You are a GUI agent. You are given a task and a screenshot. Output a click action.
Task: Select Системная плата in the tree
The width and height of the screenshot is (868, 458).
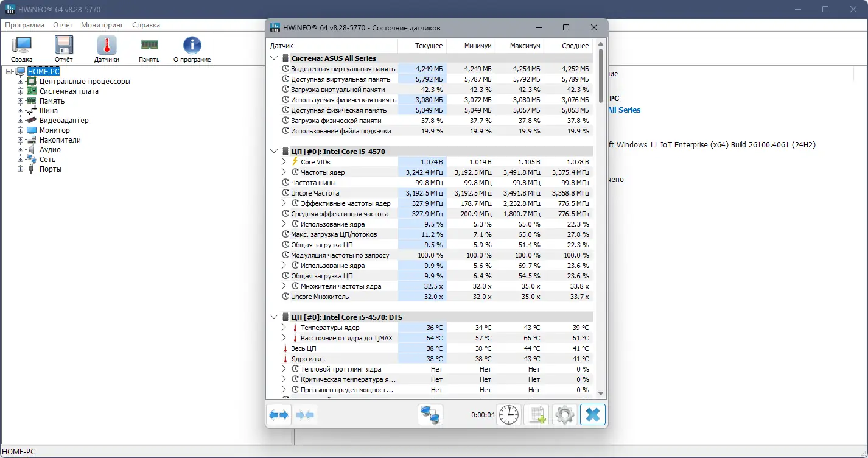click(x=69, y=91)
